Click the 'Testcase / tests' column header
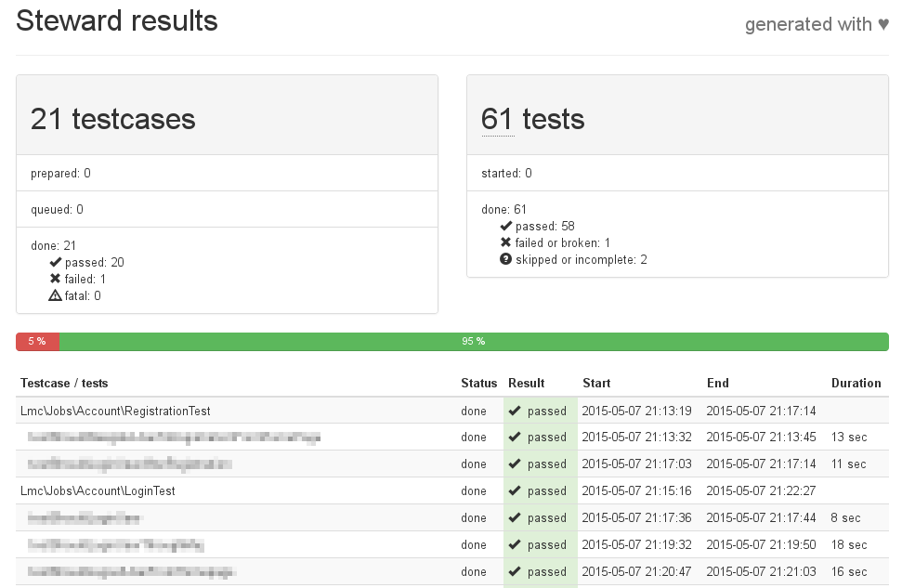The height and width of the screenshot is (588, 902). tap(64, 383)
